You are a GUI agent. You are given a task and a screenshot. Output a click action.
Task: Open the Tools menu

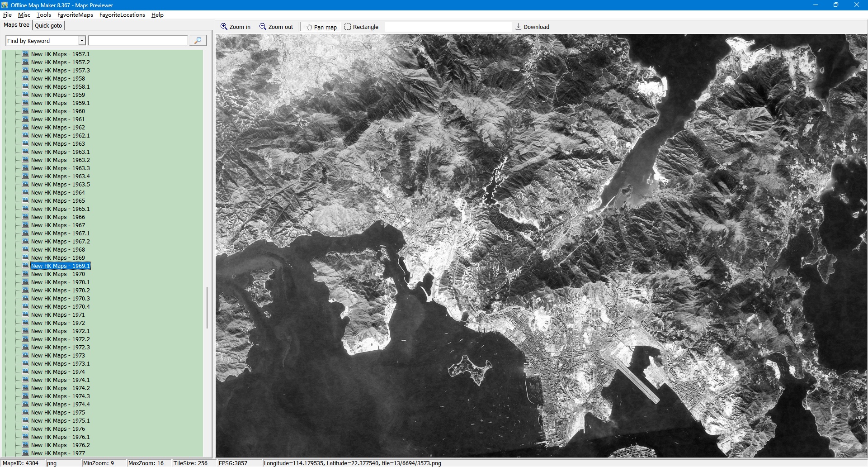click(44, 14)
